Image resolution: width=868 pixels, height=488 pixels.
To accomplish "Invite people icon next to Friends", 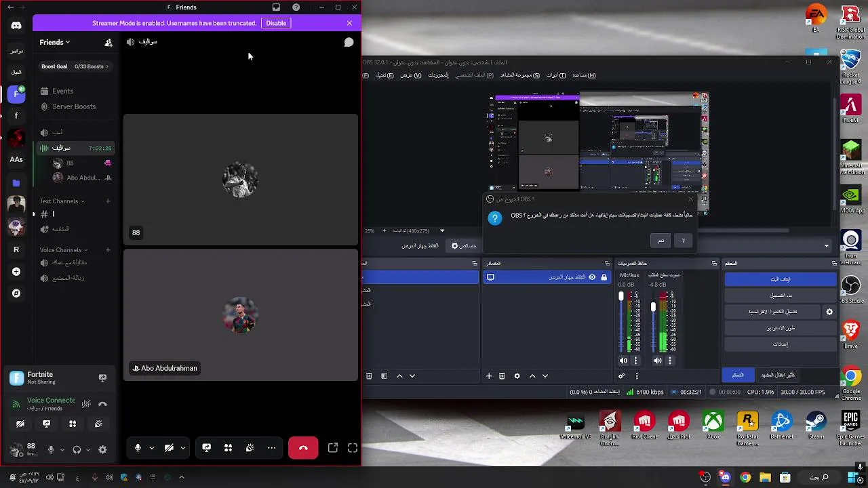I will click(108, 42).
